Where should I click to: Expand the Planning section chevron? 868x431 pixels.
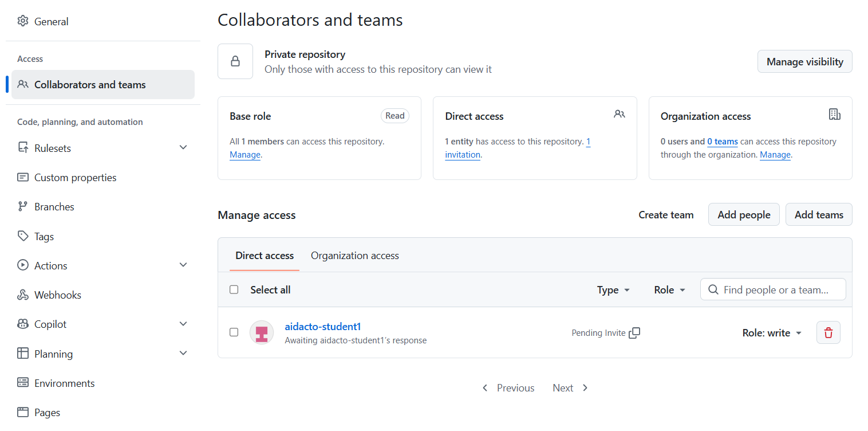[183, 353]
